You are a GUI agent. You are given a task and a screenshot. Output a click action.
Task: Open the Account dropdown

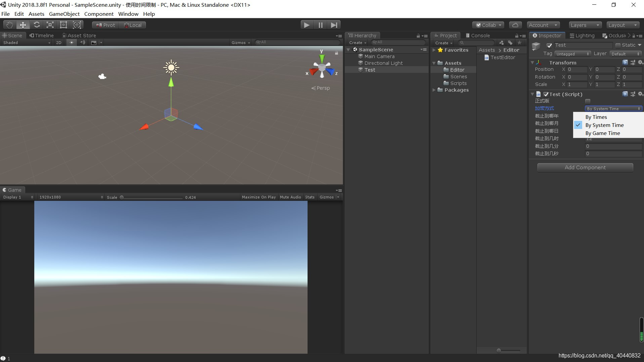(543, 25)
